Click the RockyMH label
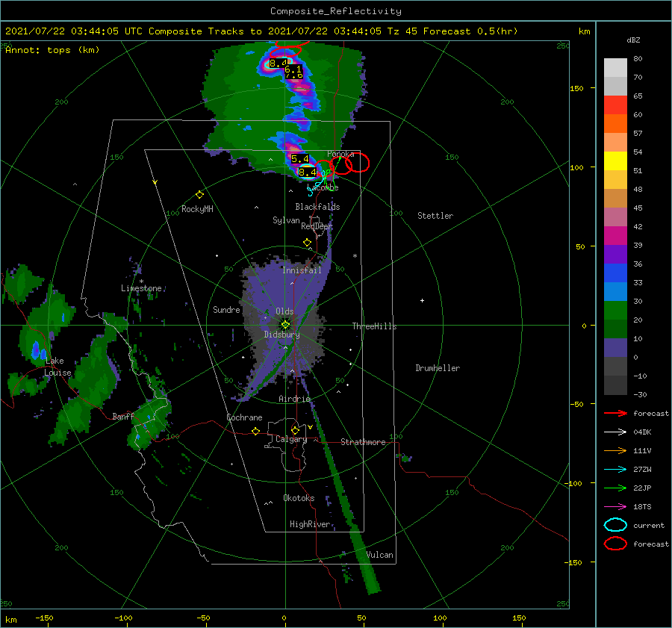 click(x=197, y=209)
